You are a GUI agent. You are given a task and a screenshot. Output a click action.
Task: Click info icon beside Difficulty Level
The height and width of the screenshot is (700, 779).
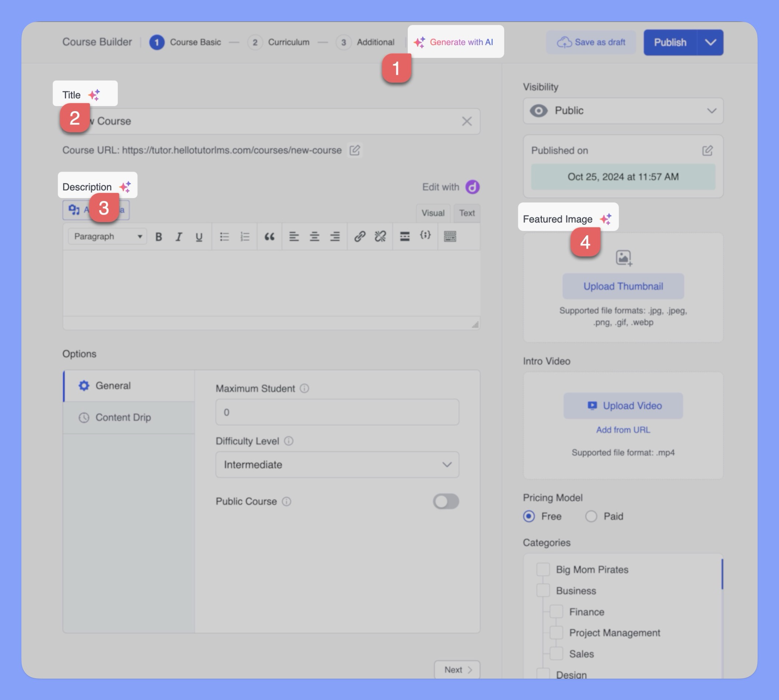point(288,441)
